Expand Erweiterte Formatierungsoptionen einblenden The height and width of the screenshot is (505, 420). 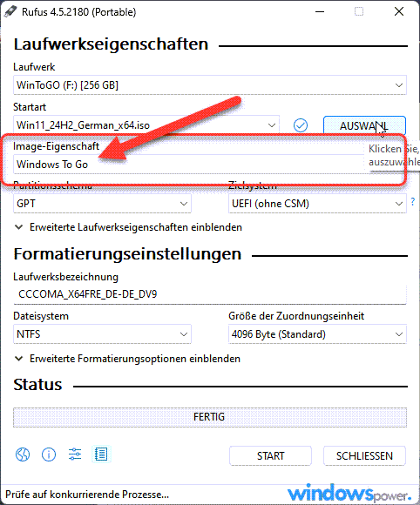(127, 359)
